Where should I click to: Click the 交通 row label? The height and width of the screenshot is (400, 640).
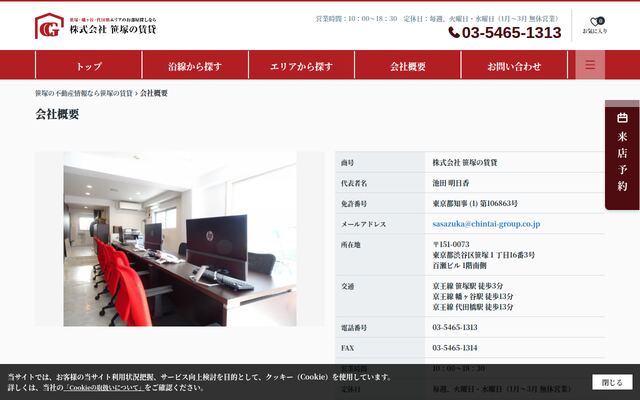(347, 287)
